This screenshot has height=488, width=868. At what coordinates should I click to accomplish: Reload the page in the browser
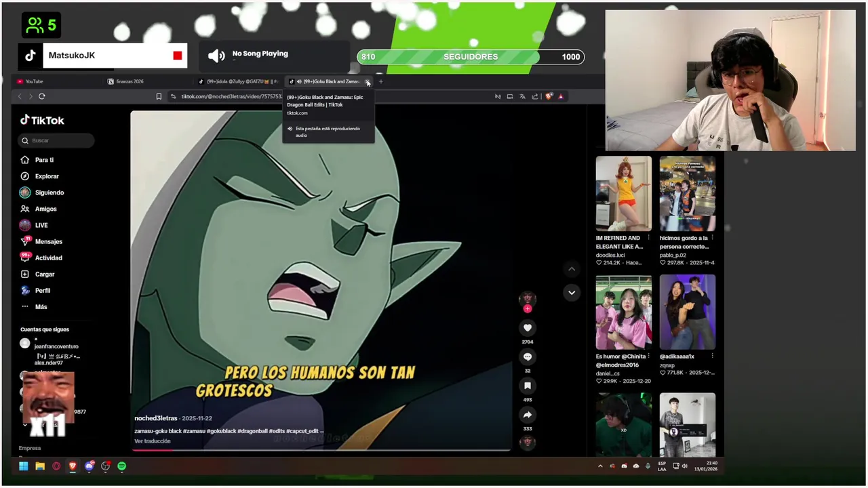[41, 96]
